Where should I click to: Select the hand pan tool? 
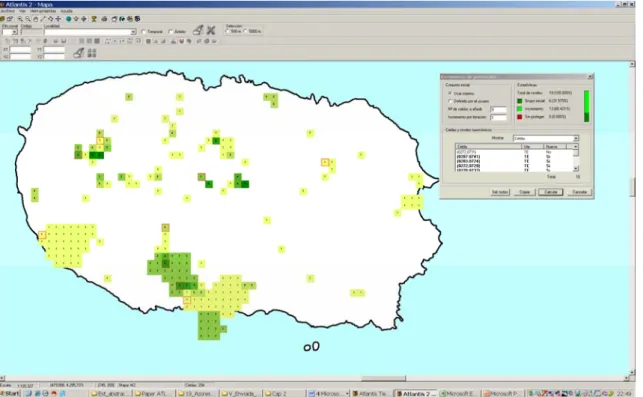36,19
